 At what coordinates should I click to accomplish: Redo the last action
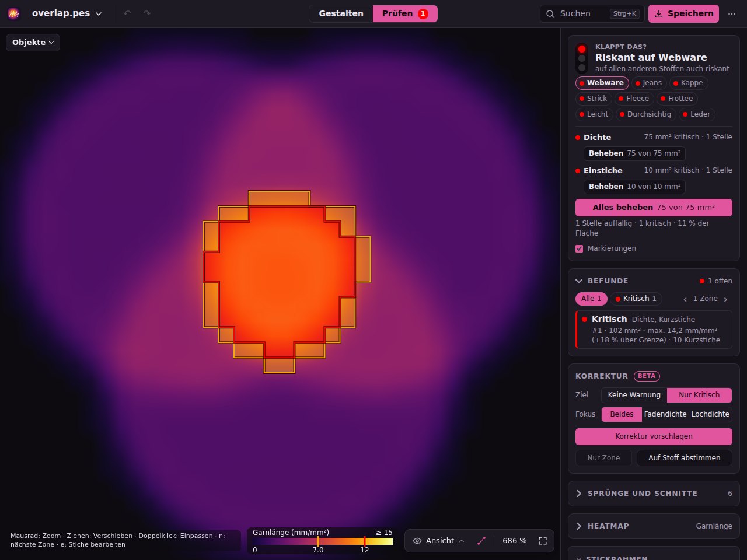click(147, 13)
